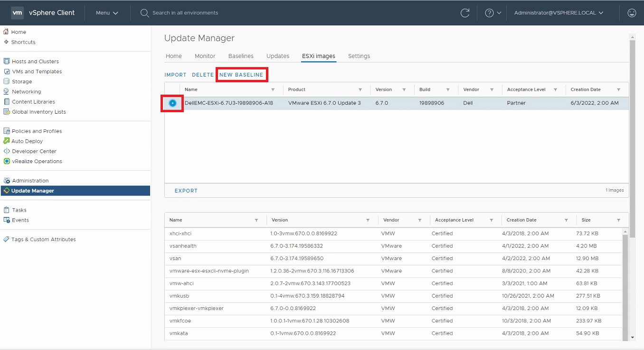
Task: Click the refresh icon in top bar
Action: pyautogui.click(x=465, y=13)
